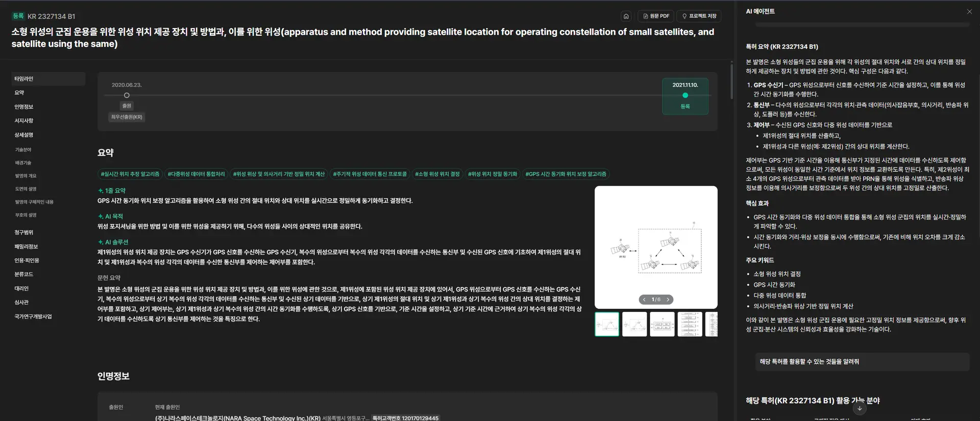
Task: Click the 주요 키워드 heading in AI panel
Action: (x=759, y=260)
